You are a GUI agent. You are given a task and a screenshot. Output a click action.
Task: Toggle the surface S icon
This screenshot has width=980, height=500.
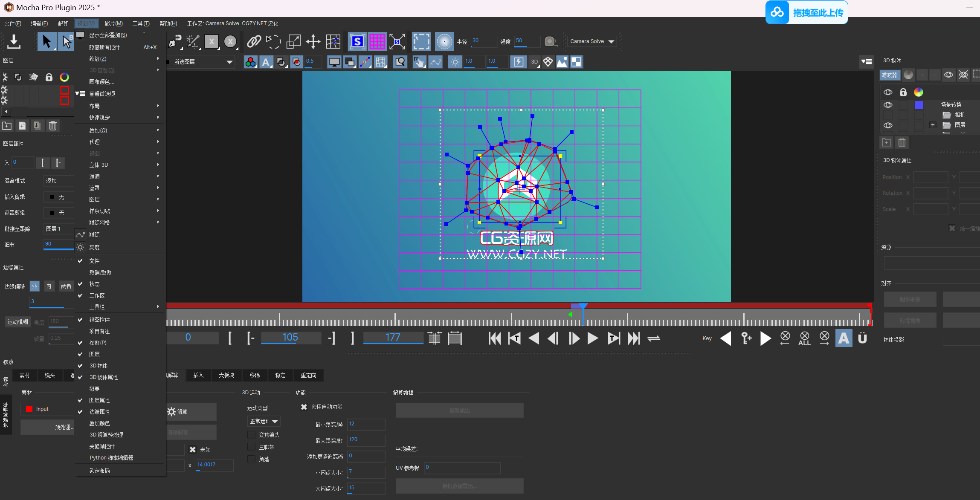click(x=357, y=41)
